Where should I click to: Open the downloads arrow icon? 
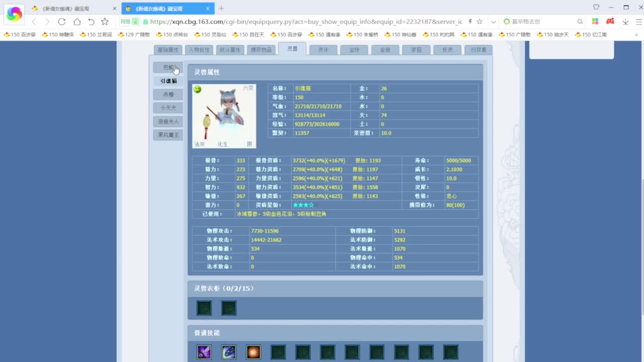(x=625, y=22)
